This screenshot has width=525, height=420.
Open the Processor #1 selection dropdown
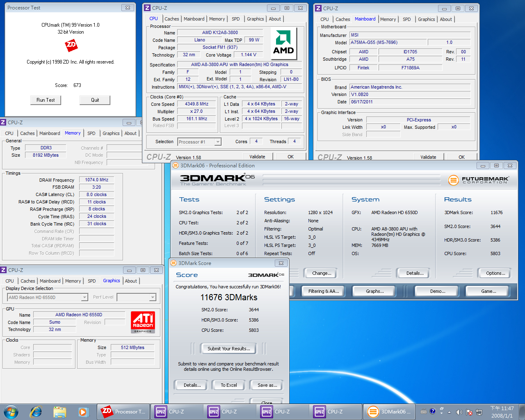(218, 142)
